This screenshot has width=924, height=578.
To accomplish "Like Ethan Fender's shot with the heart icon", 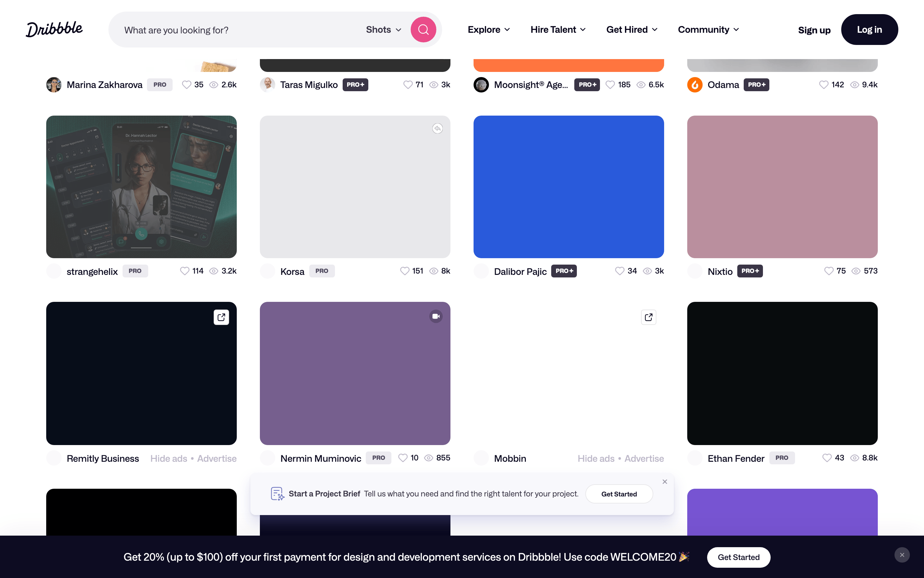I will click(x=827, y=458).
